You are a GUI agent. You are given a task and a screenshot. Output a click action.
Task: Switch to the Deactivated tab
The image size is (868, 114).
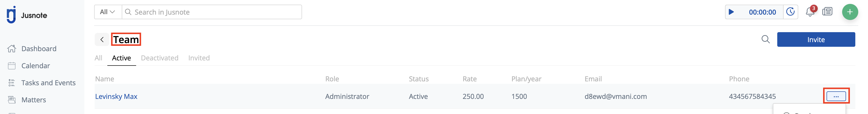(159, 58)
